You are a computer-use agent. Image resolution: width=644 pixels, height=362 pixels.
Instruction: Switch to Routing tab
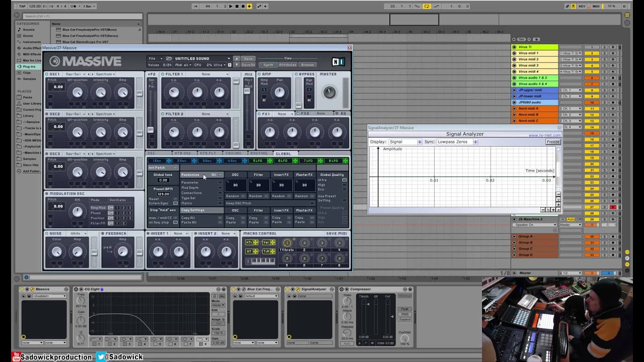(x=259, y=153)
